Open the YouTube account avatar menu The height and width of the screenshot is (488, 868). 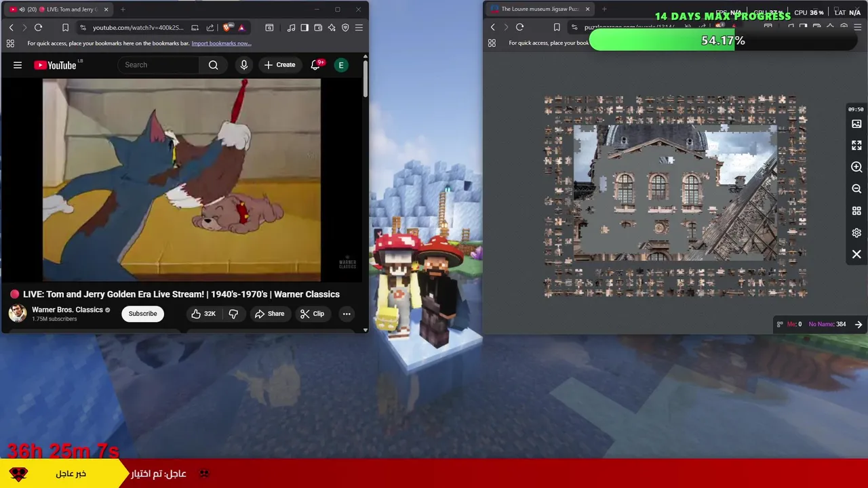click(x=341, y=65)
